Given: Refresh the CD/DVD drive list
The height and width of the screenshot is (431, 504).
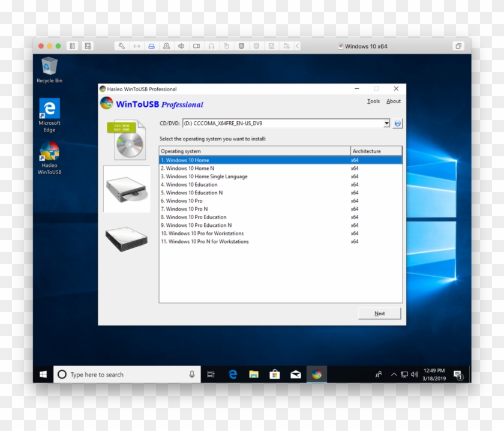Looking at the screenshot, I should [x=397, y=124].
